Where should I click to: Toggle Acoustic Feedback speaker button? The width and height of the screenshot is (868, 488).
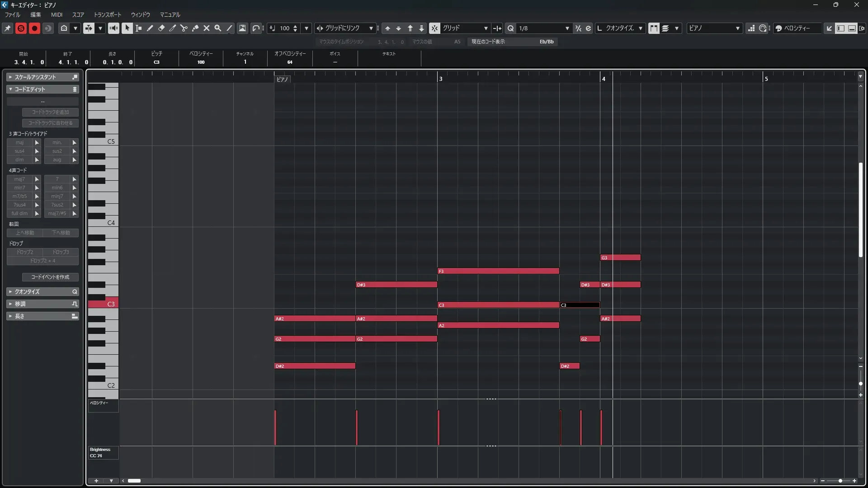pyautogui.click(x=113, y=28)
